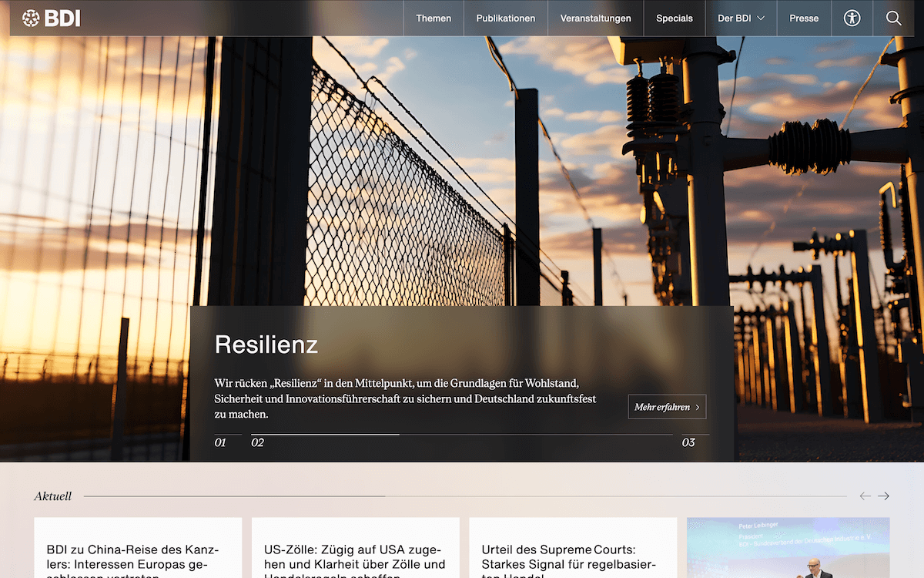This screenshot has height=578, width=924.
Task: Jump to hero slide 01
Action: (221, 442)
